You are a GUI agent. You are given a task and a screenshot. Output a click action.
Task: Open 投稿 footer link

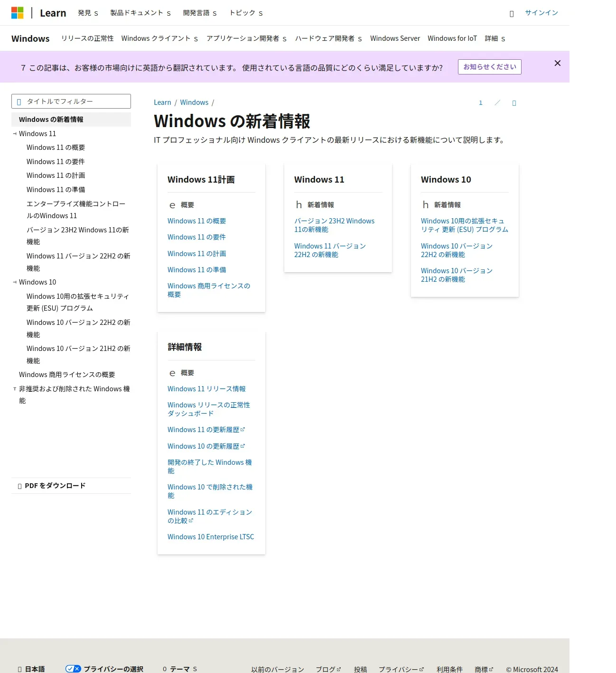[x=360, y=669]
